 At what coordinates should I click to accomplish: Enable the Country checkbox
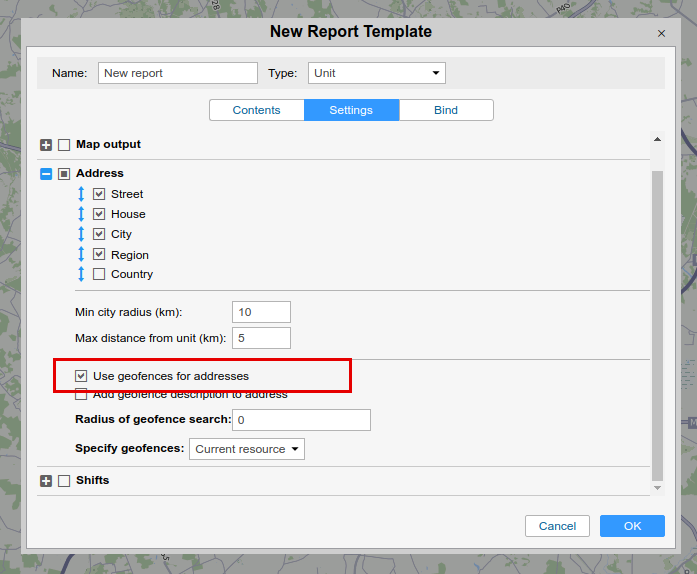[99, 274]
